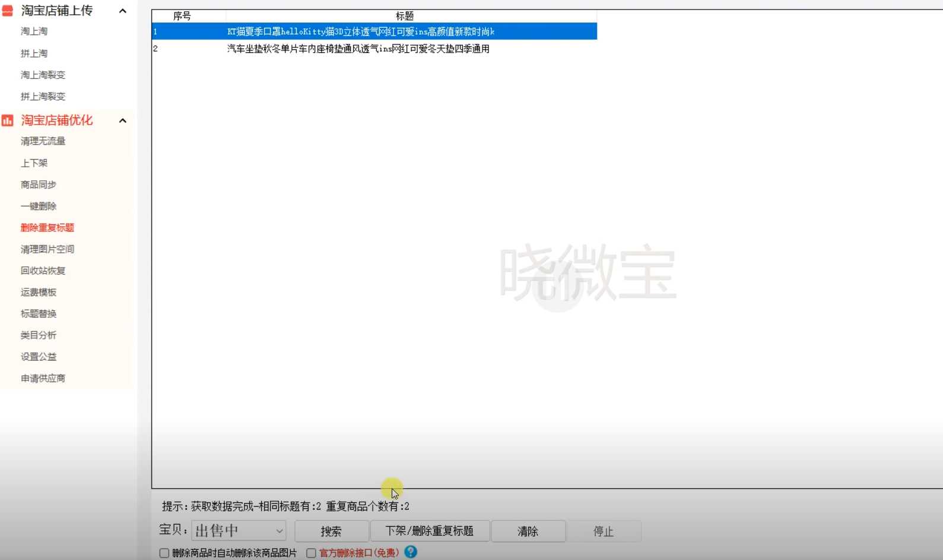Click the 淘宝店铺上传 section heading
943x560 pixels.
tap(57, 11)
